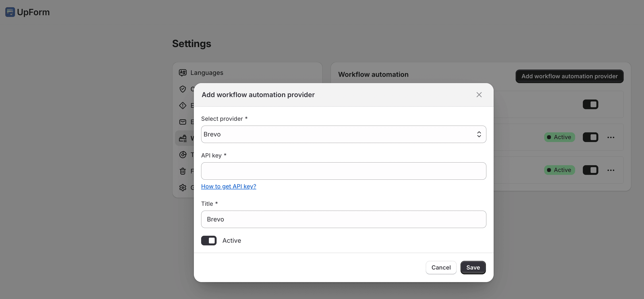Click the dialog title text
Screen dimensions: 644x299
(258, 95)
